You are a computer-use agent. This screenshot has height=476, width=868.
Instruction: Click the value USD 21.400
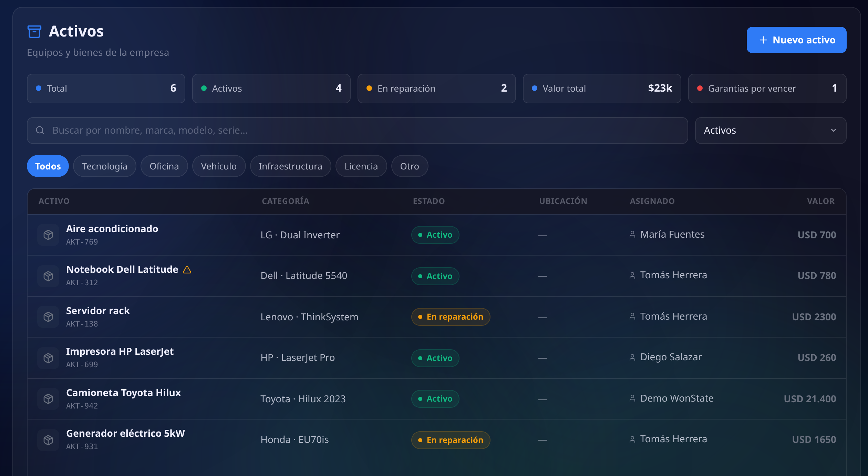(810, 399)
